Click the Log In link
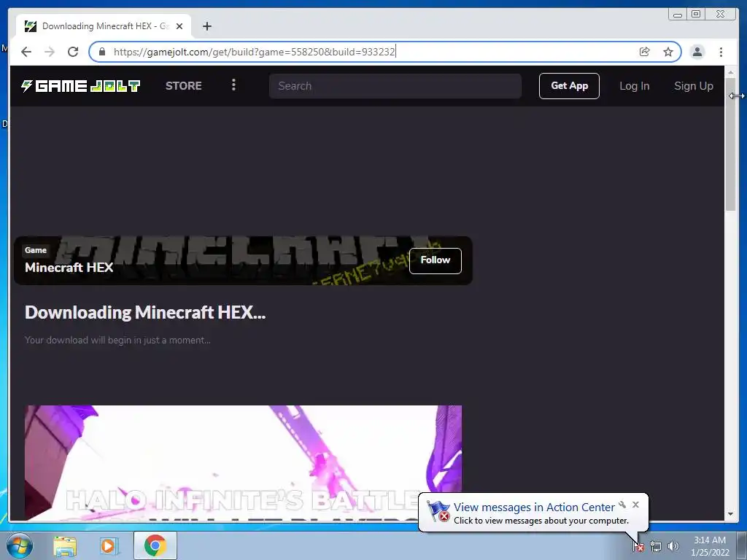Viewport: 747px width, 560px height. 634,86
